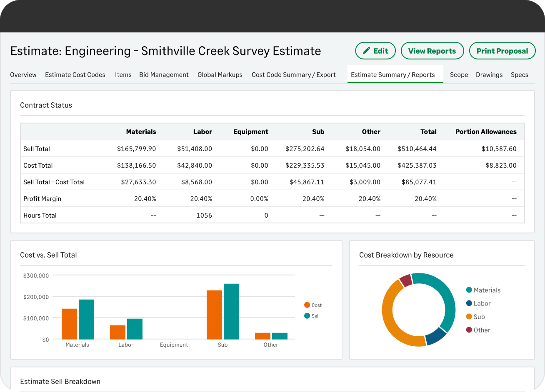Click the Edit button
Screen dimensions: 545x392
click(375, 50)
